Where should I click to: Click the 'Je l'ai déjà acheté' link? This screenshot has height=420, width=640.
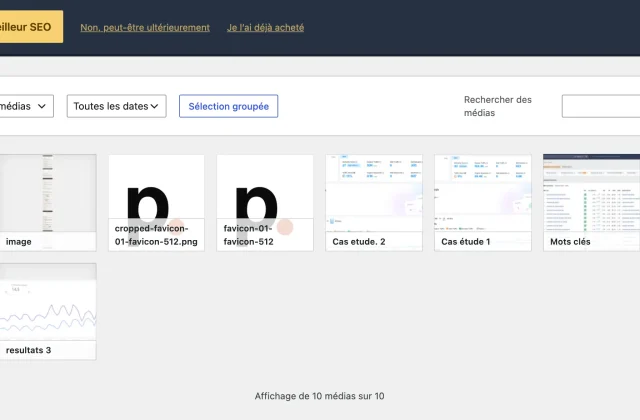[265, 27]
